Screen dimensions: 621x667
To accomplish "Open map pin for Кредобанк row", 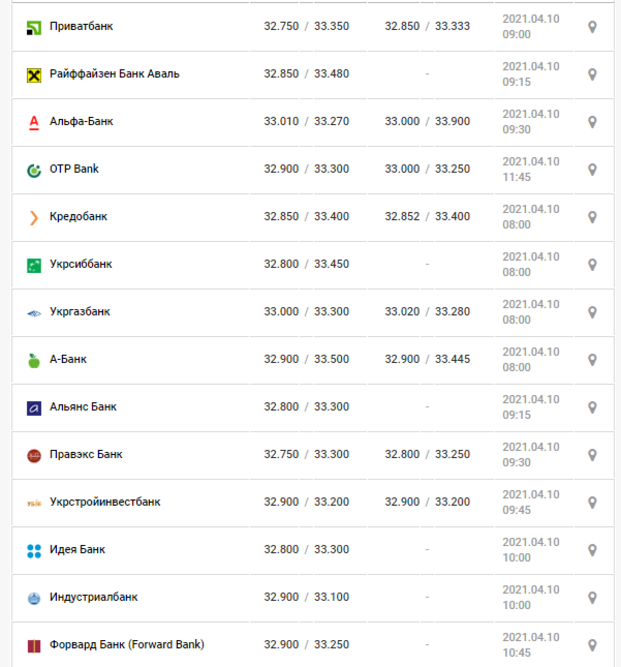I will tap(592, 218).
